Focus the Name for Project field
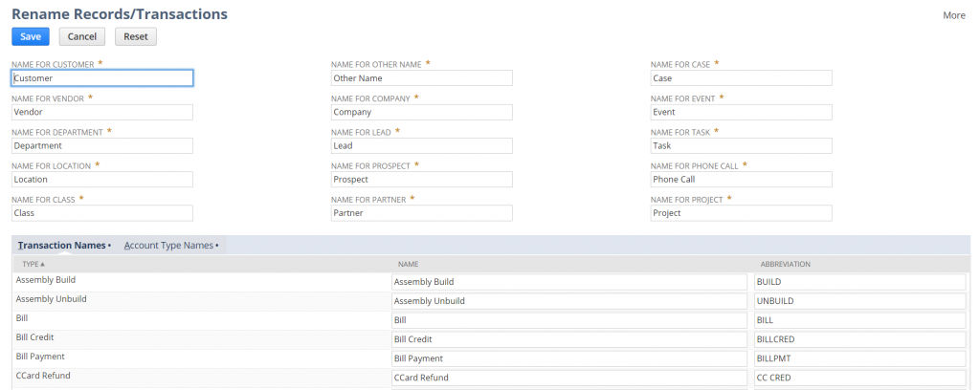 pyautogui.click(x=742, y=213)
